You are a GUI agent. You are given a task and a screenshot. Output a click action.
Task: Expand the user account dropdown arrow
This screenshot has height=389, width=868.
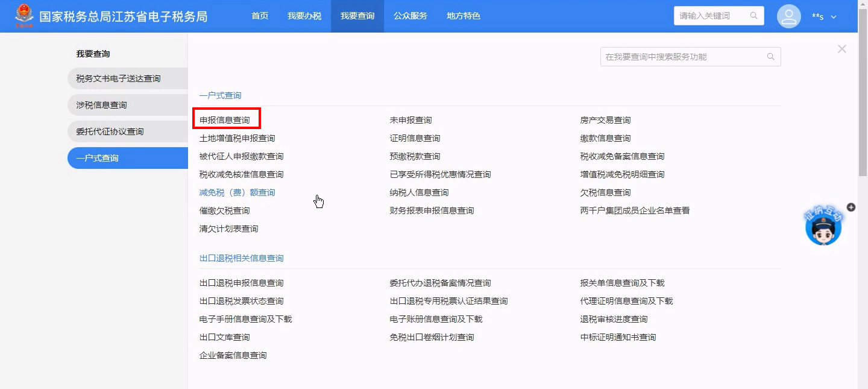(834, 17)
